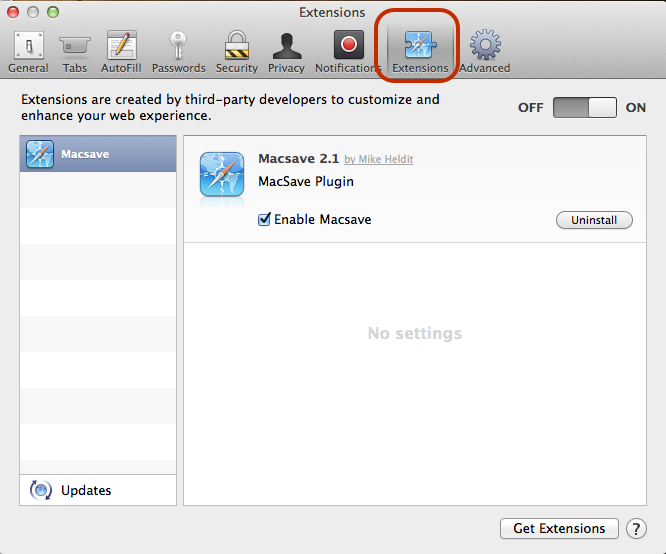Open the Privacy preferences pane
The height and width of the screenshot is (554, 666).
286,52
